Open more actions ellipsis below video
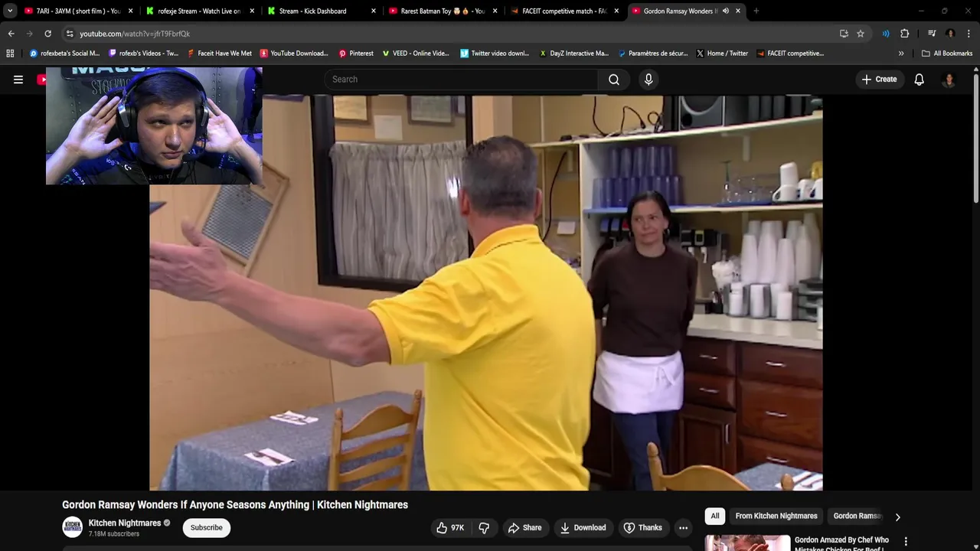 683,527
